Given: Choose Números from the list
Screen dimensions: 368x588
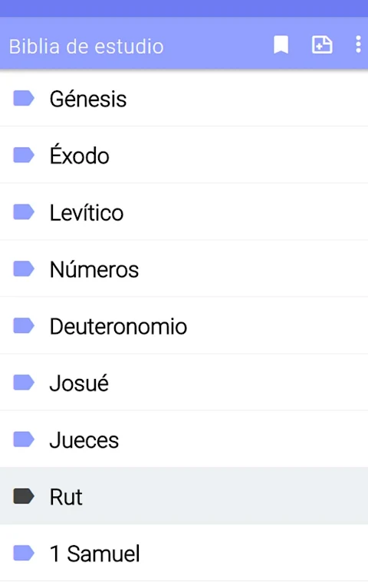Looking at the screenshot, I should click(x=184, y=269).
